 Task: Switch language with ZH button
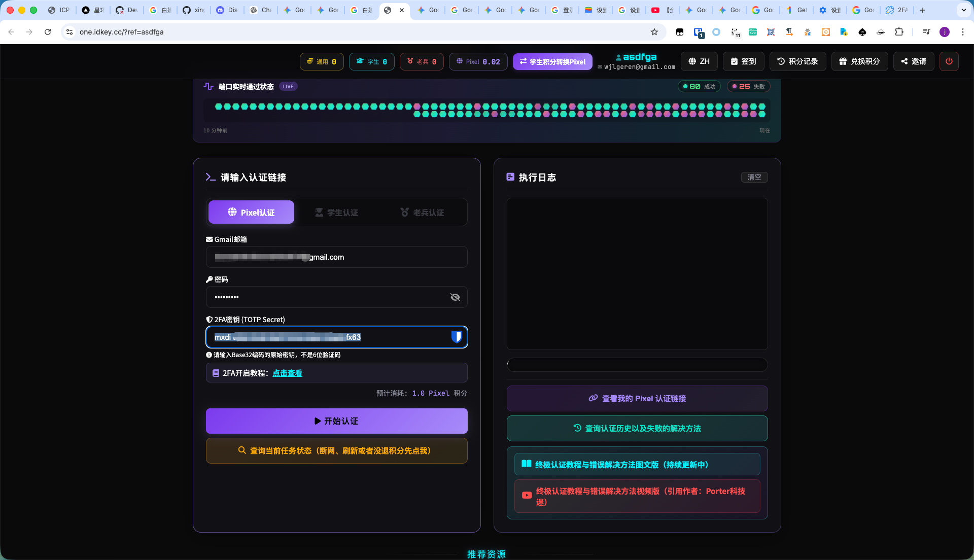pyautogui.click(x=699, y=61)
